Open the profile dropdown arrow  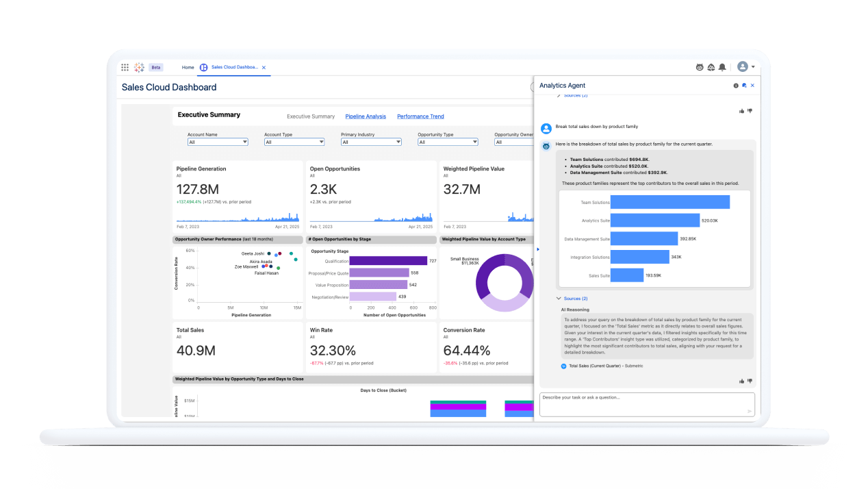pyautogui.click(x=752, y=66)
